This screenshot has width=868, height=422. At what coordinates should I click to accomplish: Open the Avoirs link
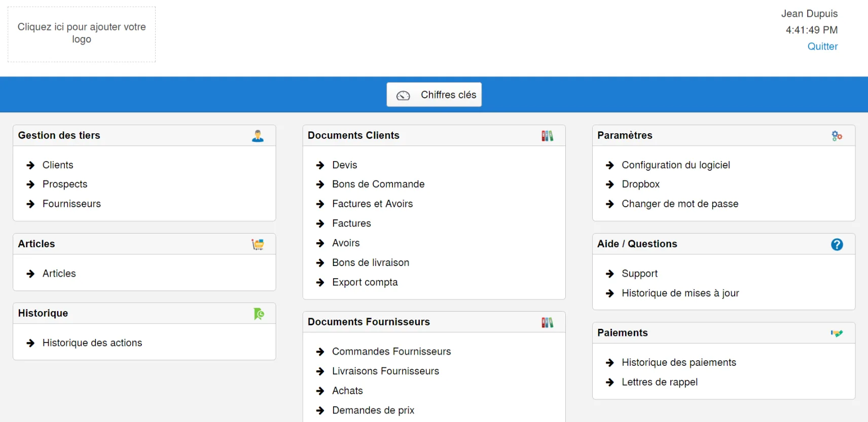pyautogui.click(x=346, y=243)
